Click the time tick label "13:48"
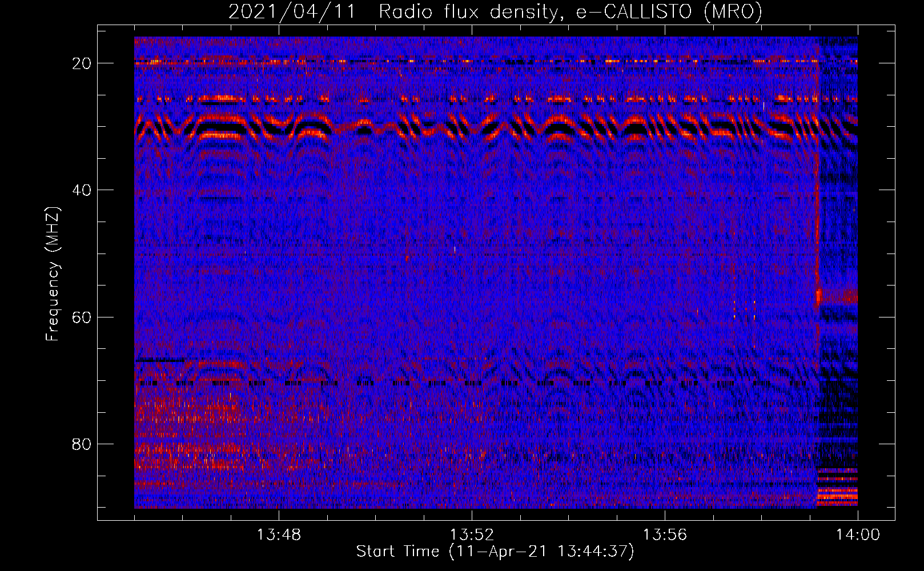This screenshot has width=924, height=571. pos(279,535)
